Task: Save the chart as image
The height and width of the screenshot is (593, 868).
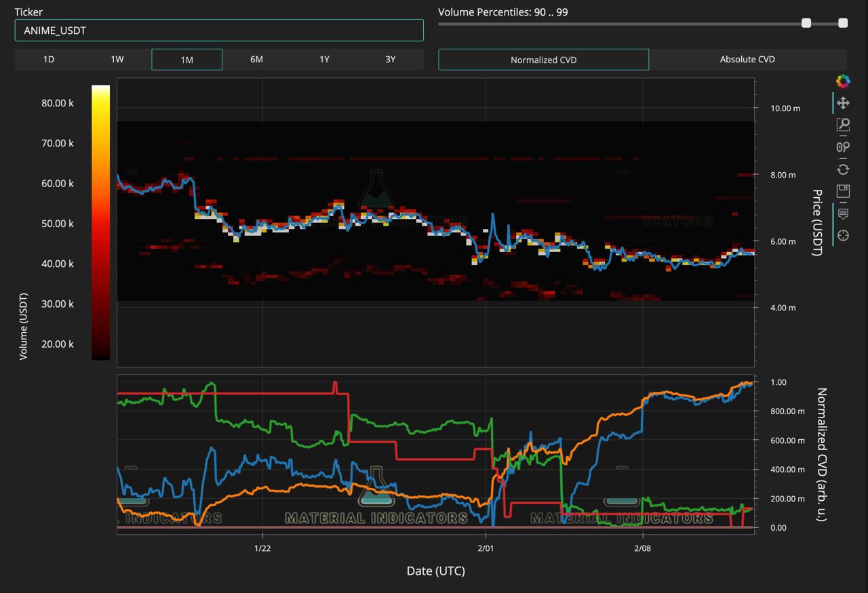Action: [x=843, y=191]
